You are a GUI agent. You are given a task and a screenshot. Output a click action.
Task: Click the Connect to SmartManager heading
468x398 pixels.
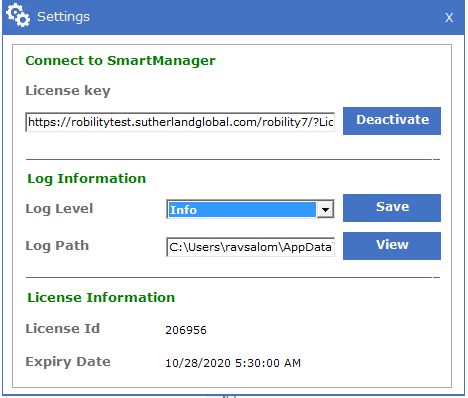coord(120,61)
